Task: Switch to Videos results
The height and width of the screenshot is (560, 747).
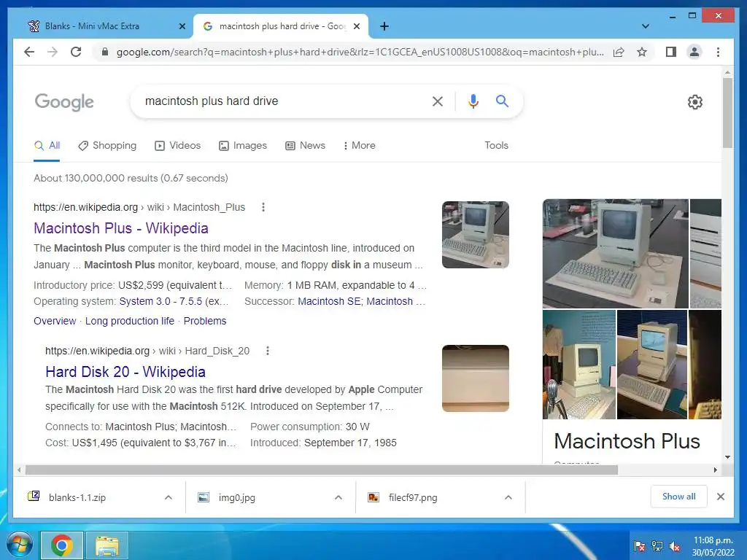Action: click(178, 145)
